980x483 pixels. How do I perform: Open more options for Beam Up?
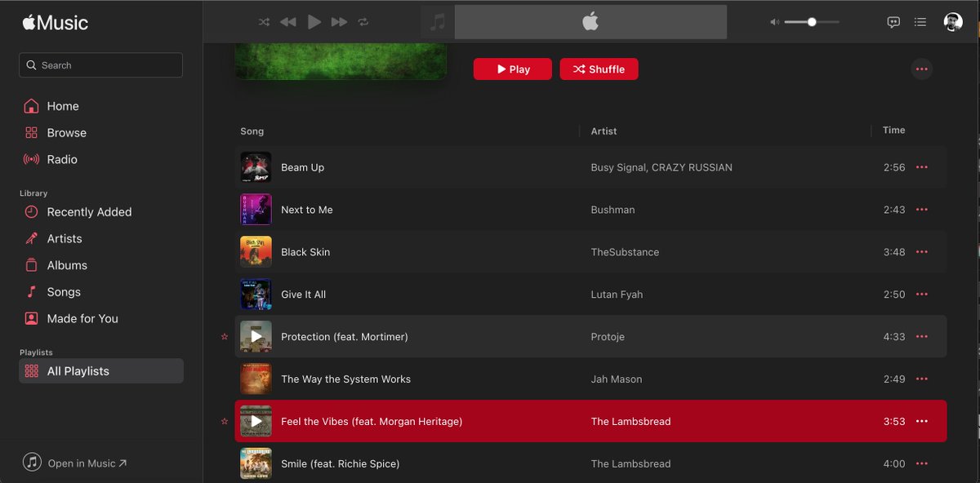click(921, 167)
